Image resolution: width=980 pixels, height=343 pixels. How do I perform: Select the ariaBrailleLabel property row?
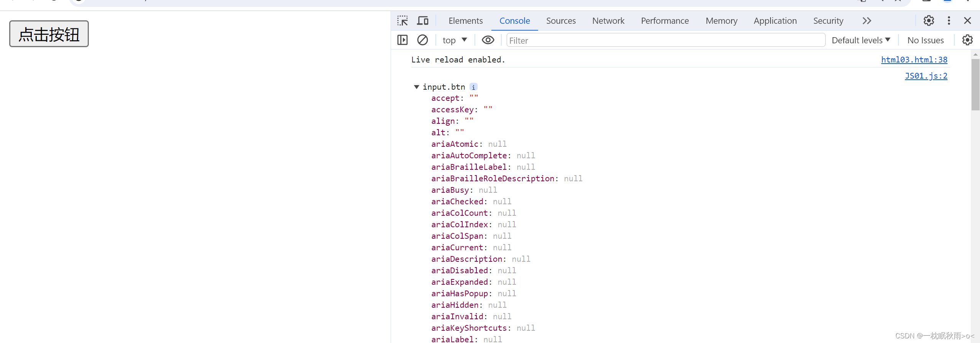(483, 167)
